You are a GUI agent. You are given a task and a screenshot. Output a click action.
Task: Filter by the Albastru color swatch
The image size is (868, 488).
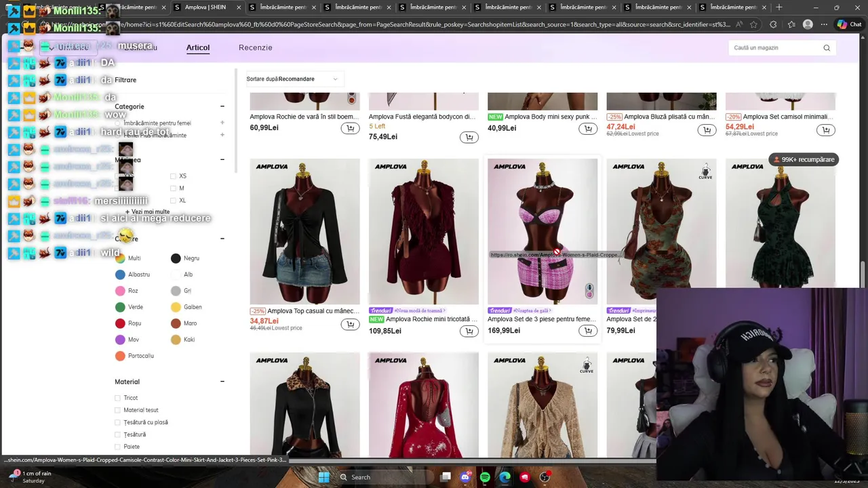coord(120,274)
